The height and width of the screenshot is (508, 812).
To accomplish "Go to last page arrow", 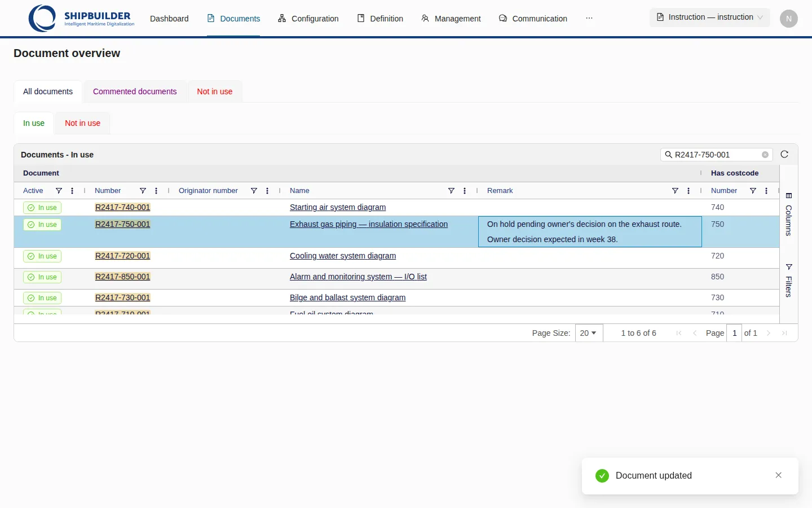I will pos(784,333).
